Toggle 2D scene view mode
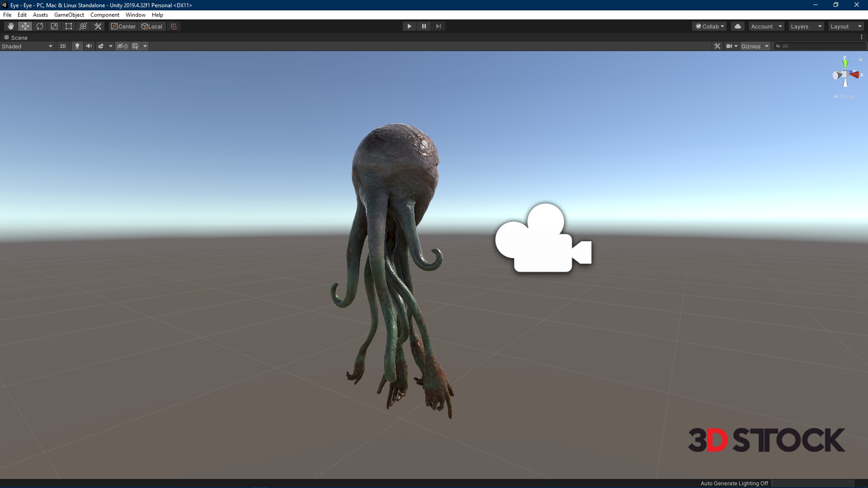The width and height of the screenshot is (868, 488). tap(63, 46)
